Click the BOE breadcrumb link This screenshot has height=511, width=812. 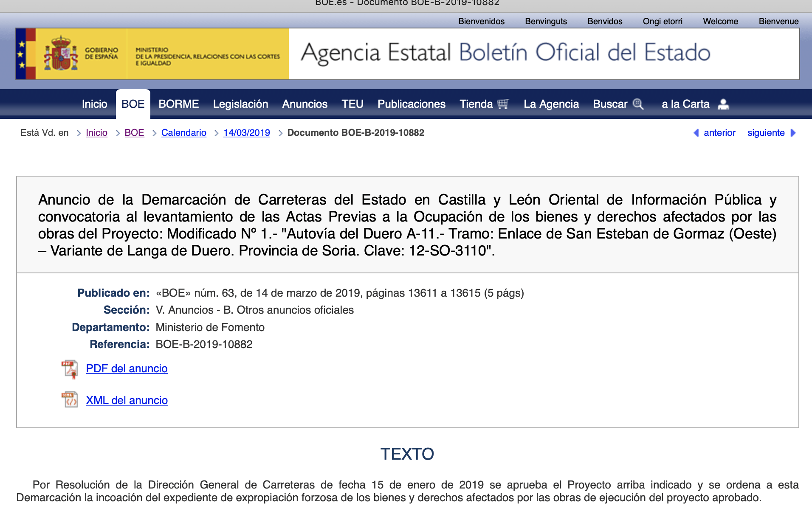134,133
